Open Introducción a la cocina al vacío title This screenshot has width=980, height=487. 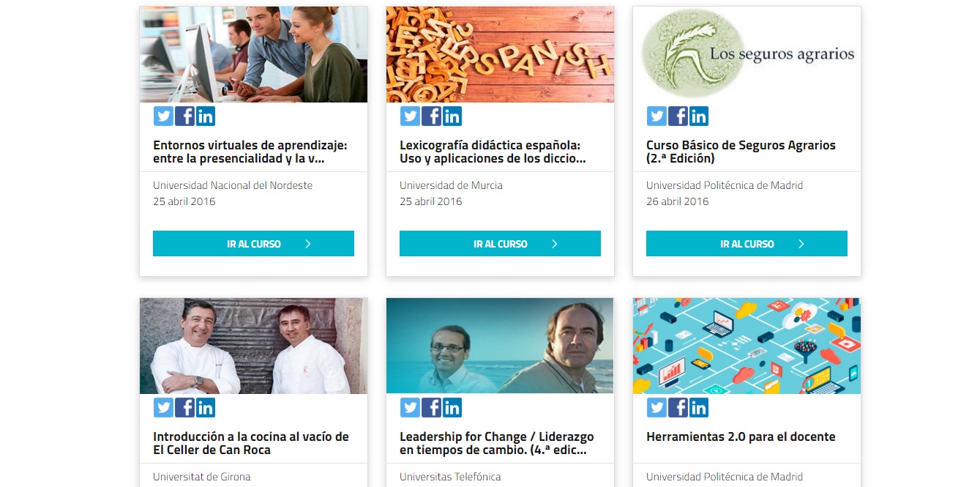click(251, 443)
